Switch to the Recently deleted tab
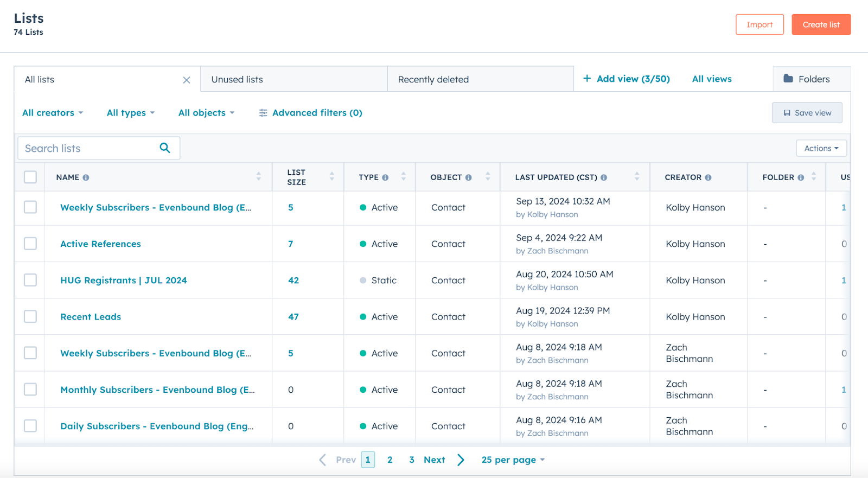Image resolution: width=868 pixels, height=478 pixels. tap(480, 79)
